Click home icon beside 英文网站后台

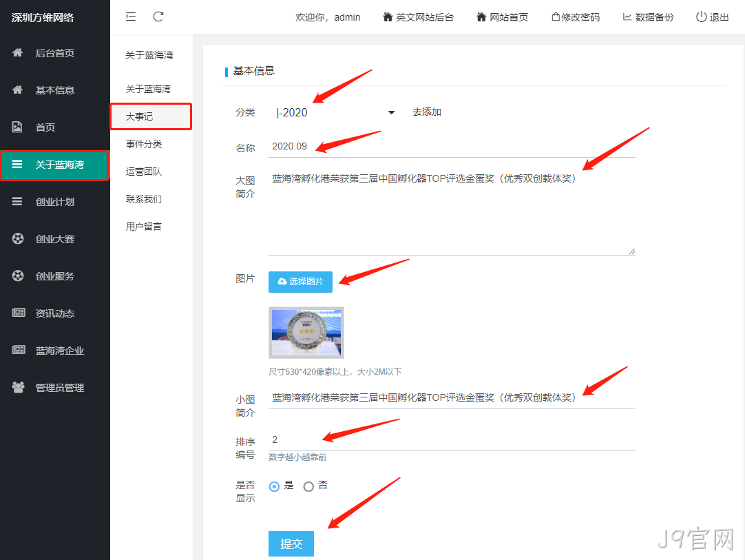click(x=388, y=17)
